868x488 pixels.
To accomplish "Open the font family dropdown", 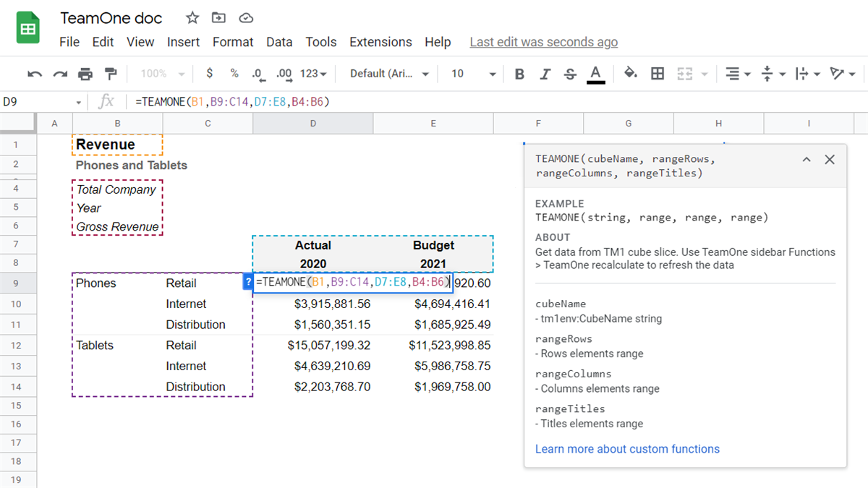I will [x=389, y=74].
